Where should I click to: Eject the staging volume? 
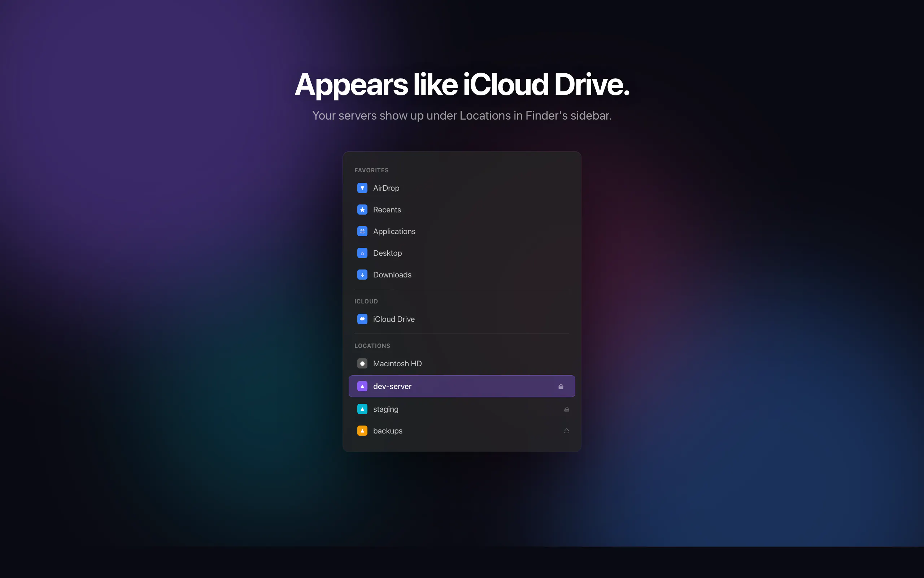(566, 409)
